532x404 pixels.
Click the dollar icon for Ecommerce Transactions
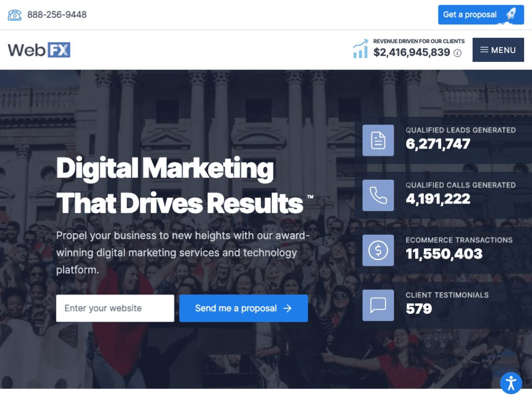(x=378, y=250)
